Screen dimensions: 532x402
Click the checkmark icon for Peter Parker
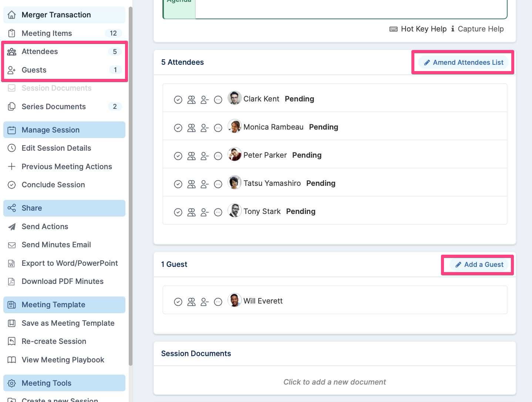(x=178, y=156)
